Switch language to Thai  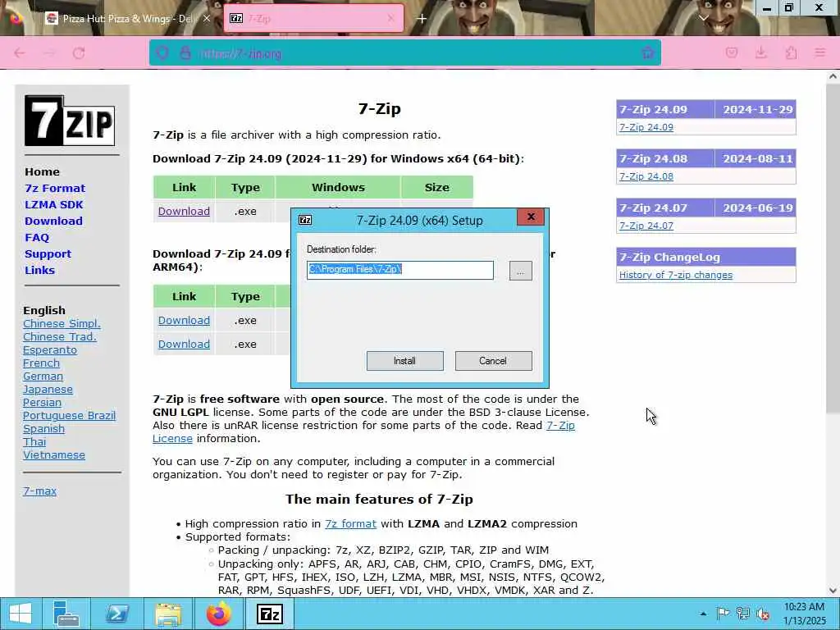[x=34, y=442]
